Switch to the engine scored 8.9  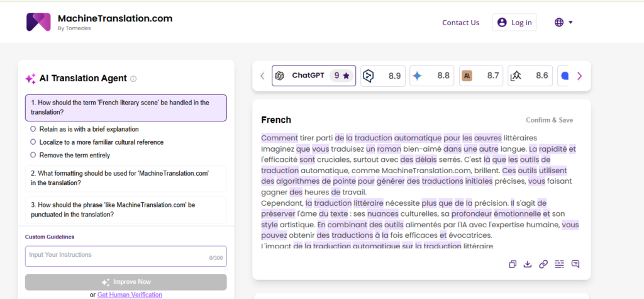383,76
